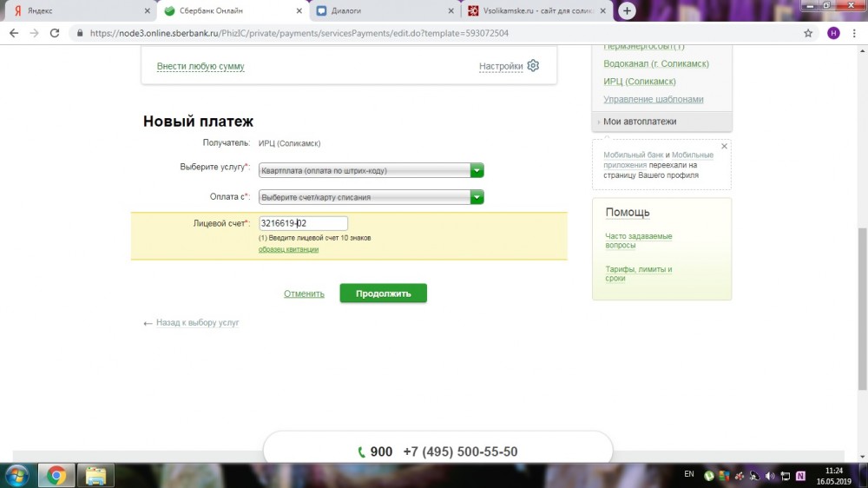Close the Мобильный банк notification box
Viewport: 868px width, 488px height.
pyautogui.click(x=724, y=146)
